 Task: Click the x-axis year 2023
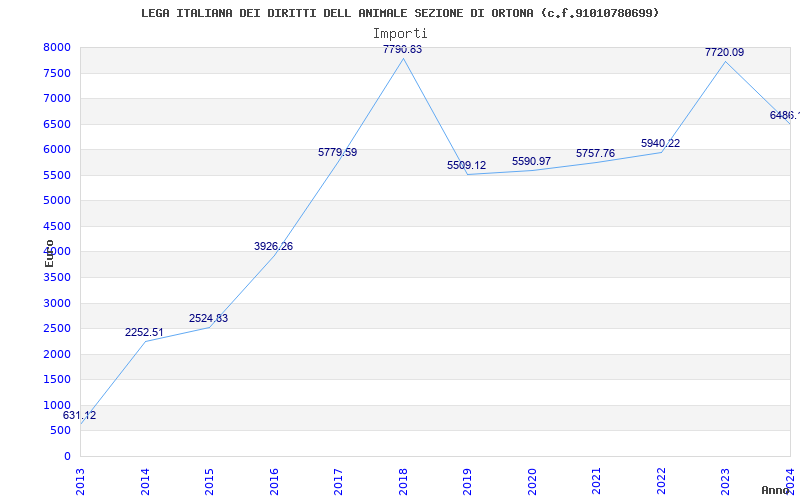(x=726, y=482)
